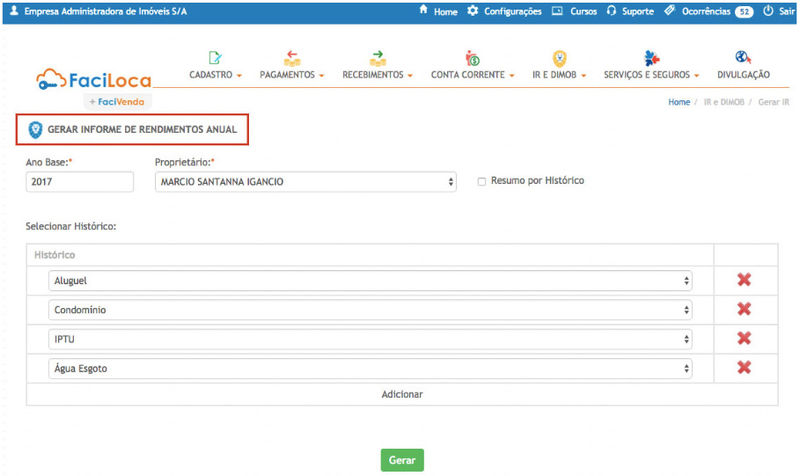Delete the Condomínio row using red X
The image size is (800, 476).
click(x=744, y=310)
